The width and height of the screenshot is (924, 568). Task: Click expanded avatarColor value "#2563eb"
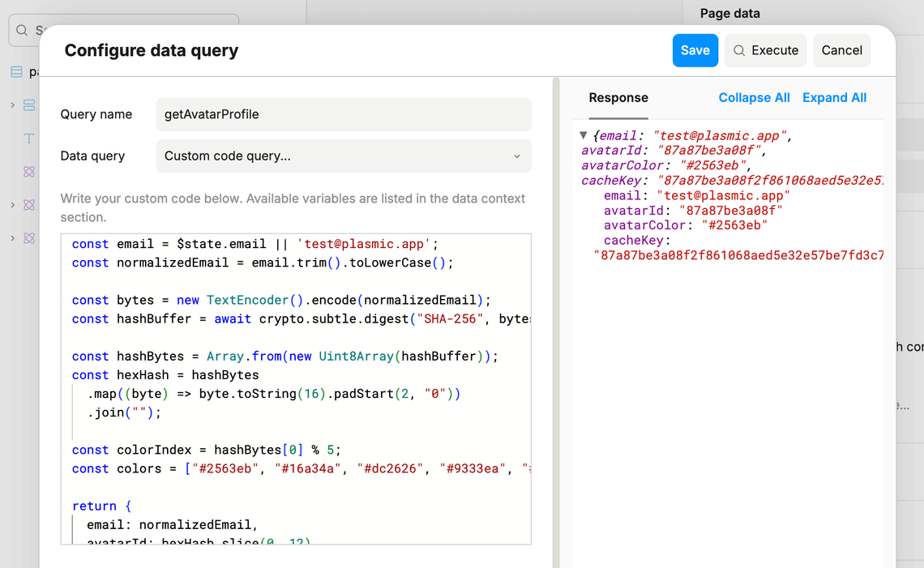(734, 225)
